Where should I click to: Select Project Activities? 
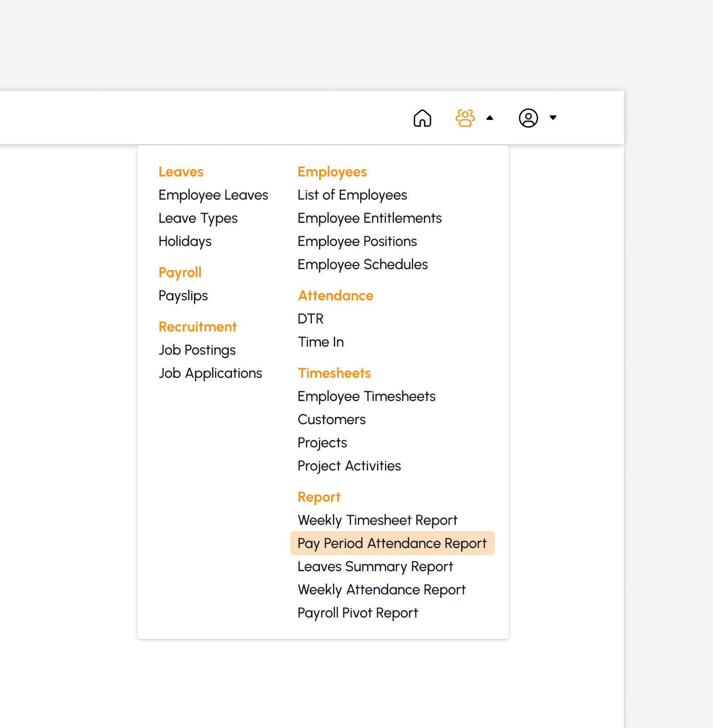coord(349,466)
